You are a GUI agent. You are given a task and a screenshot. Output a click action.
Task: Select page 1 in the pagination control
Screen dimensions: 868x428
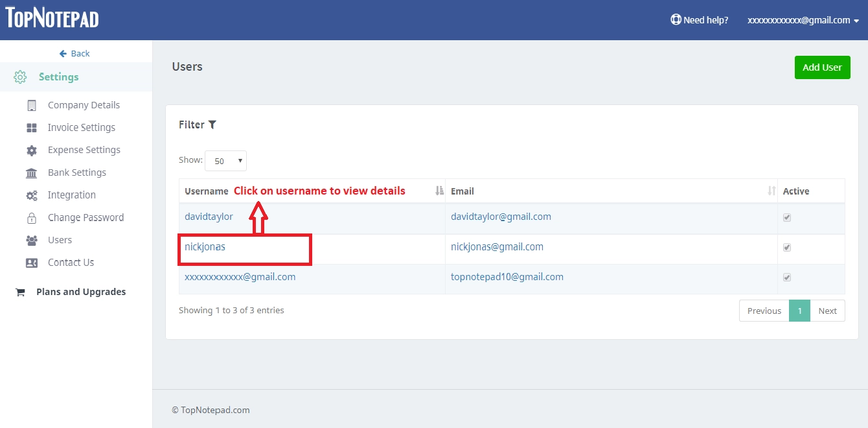[799, 311]
